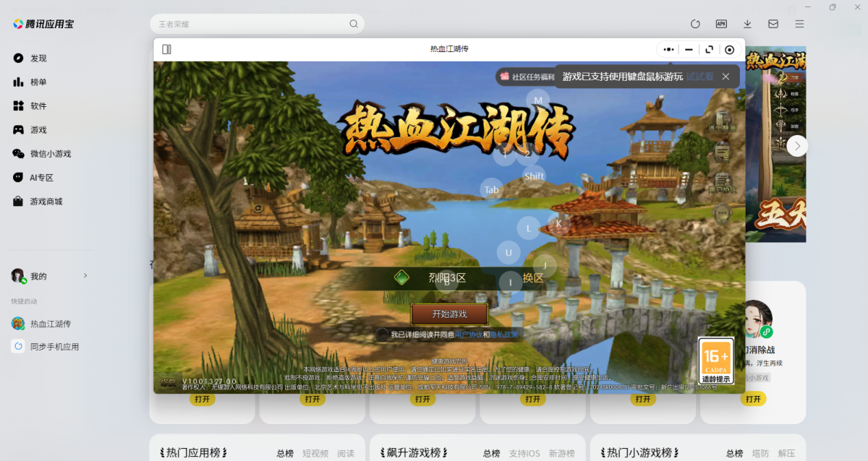Dismiss the keyboard-mouse support tip with its X

[x=726, y=76]
